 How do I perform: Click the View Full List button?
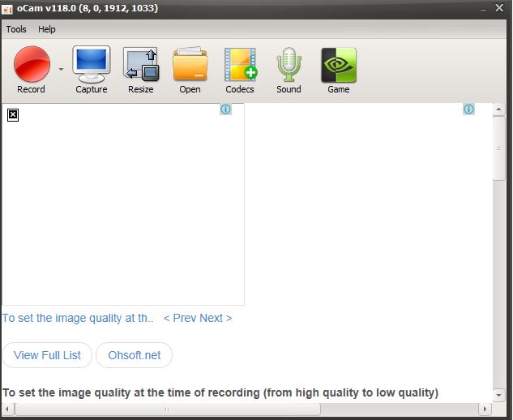pos(47,355)
